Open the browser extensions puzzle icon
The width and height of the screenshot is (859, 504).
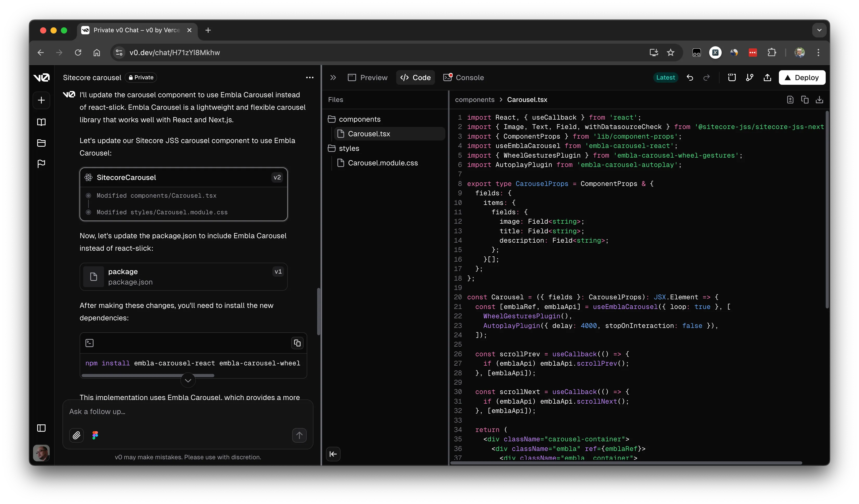click(772, 53)
